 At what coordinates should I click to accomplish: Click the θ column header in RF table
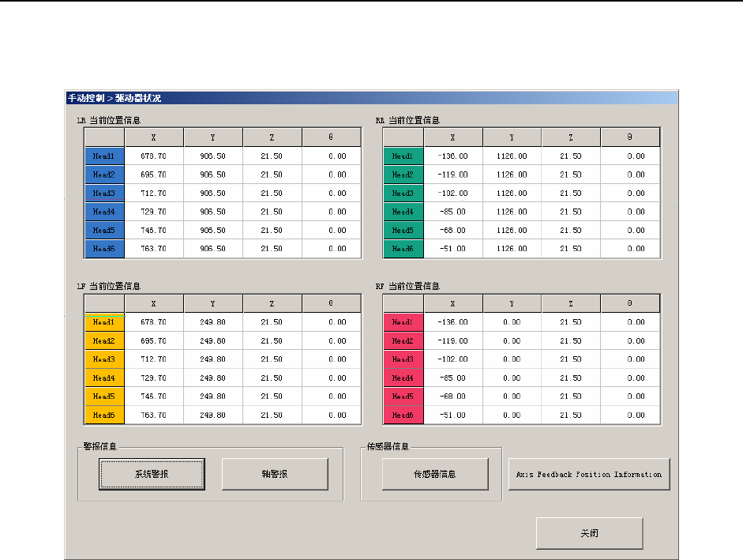630,303
